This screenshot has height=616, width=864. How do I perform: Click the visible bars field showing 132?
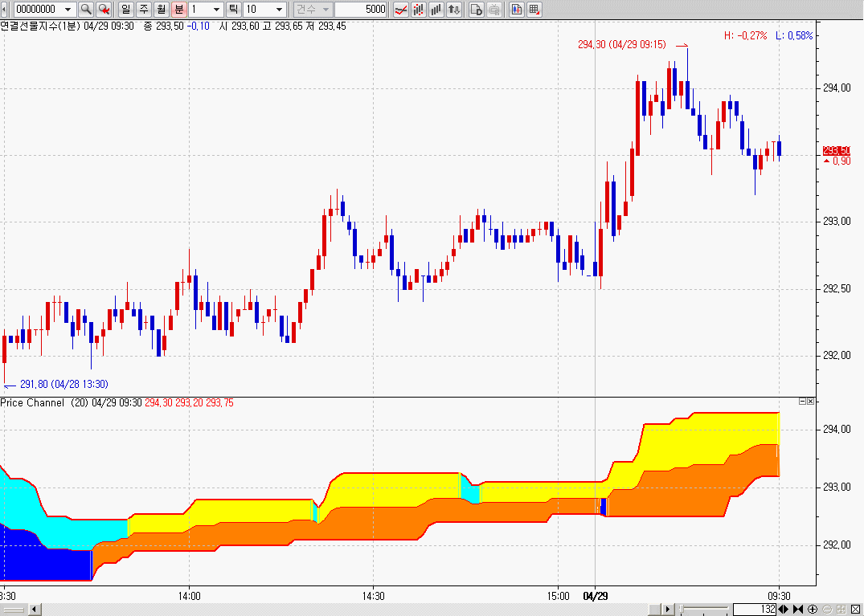pyautogui.click(x=755, y=609)
